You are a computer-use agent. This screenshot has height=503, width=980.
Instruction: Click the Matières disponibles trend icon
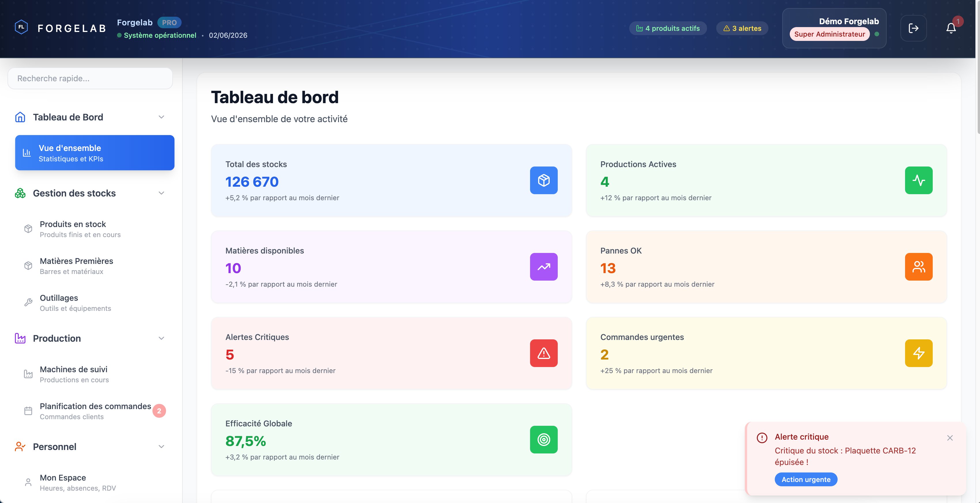(544, 266)
